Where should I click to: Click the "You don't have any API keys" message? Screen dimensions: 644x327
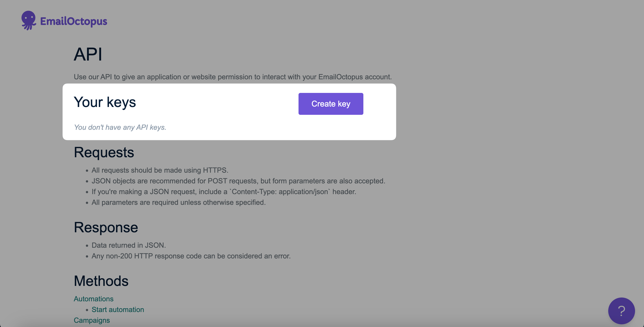(120, 127)
